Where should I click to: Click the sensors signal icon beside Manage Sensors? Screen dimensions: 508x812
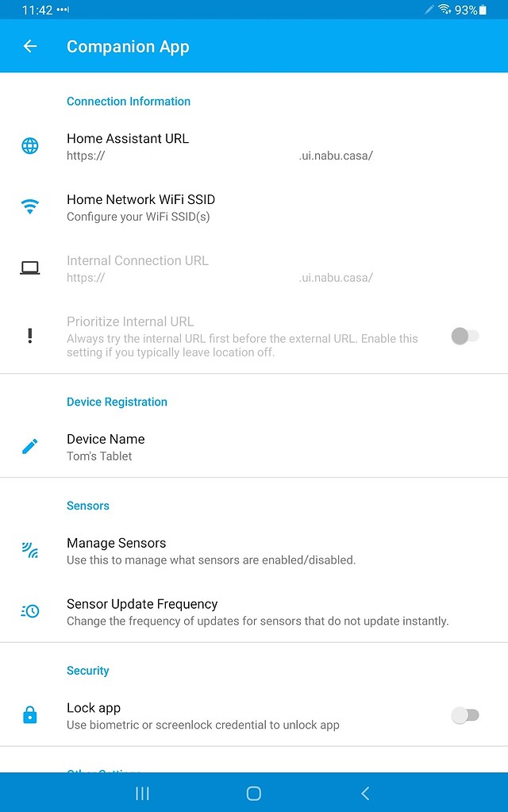tap(30, 550)
